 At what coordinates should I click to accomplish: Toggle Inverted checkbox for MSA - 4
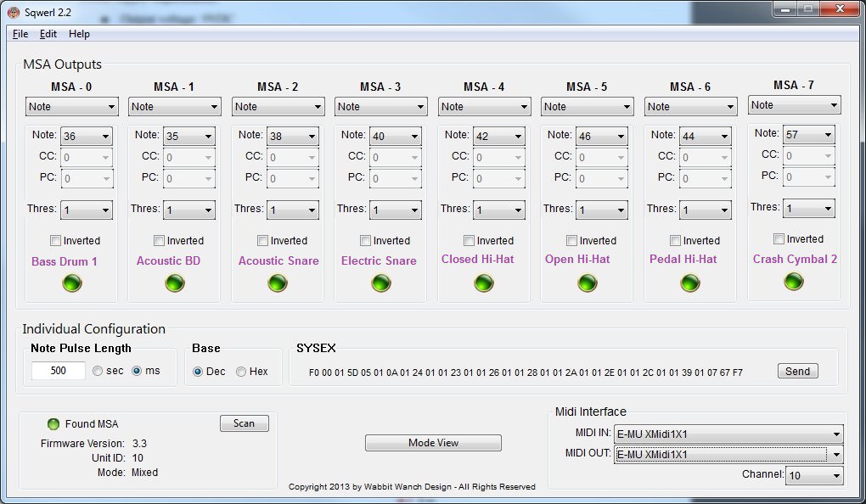[470, 241]
